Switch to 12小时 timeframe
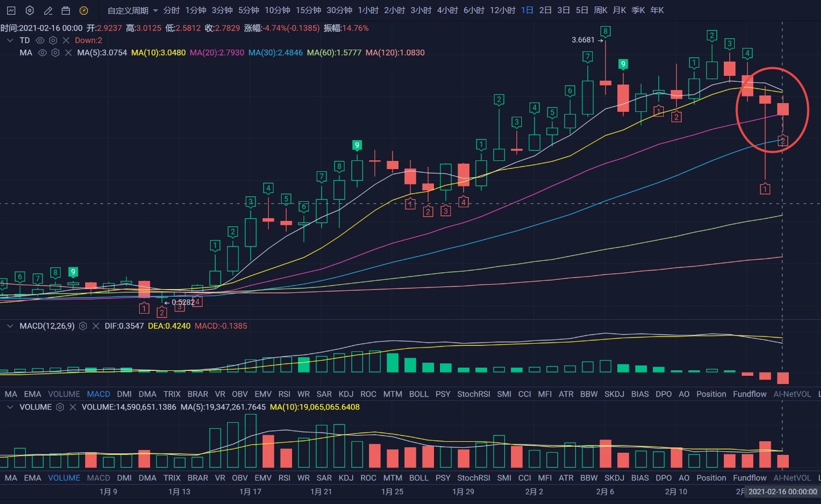Viewport: 821px width, 504px height. point(503,10)
